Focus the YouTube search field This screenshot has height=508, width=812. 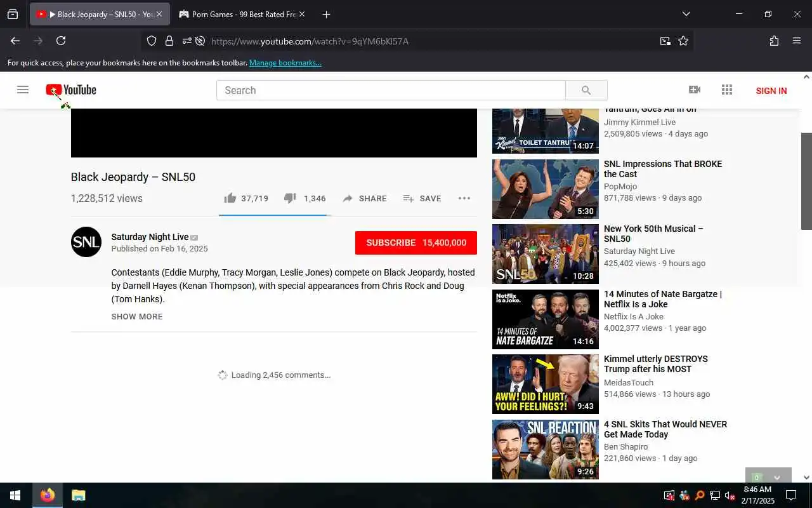pyautogui.click(x=391, y=90)
